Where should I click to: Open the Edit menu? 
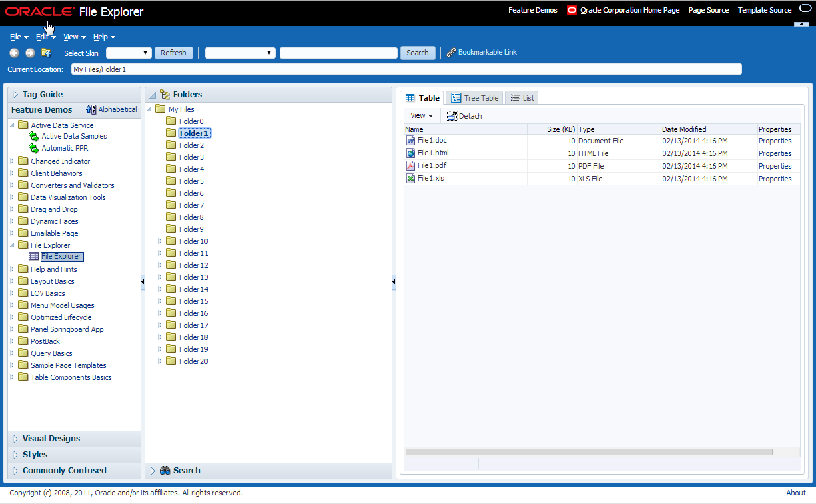click(45, 37)
